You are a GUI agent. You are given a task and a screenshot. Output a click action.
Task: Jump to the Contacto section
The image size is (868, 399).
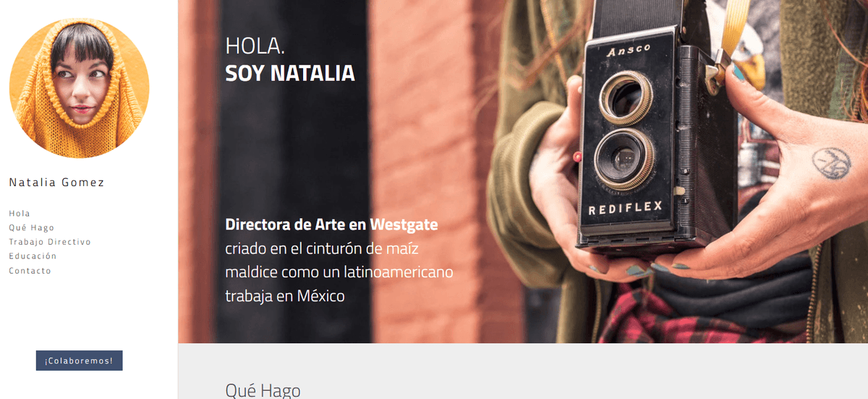tap(30, 270)
